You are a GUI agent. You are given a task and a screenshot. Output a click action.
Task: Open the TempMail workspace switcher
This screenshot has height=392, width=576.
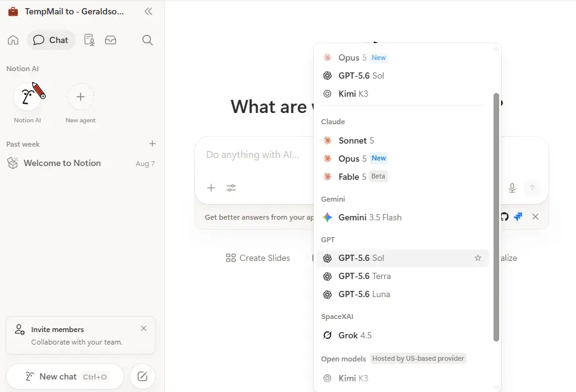(74, 11)
